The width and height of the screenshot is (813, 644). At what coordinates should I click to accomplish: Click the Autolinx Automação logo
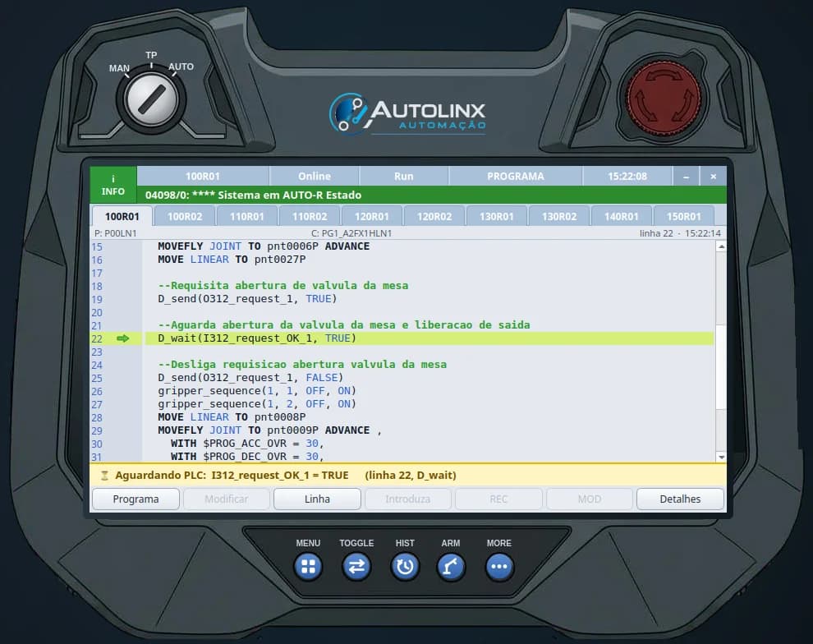(x=407, y=113)
